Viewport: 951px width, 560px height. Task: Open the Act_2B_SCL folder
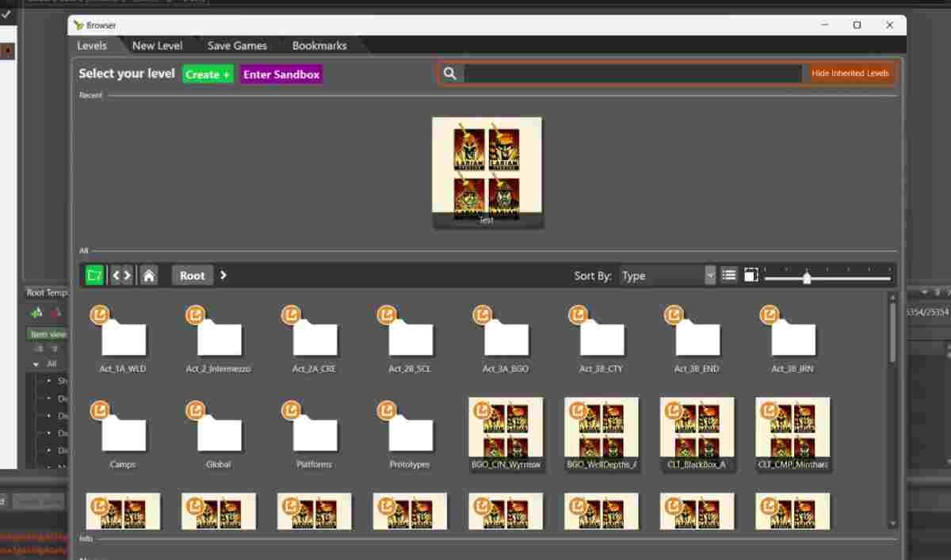coord(411,340)
